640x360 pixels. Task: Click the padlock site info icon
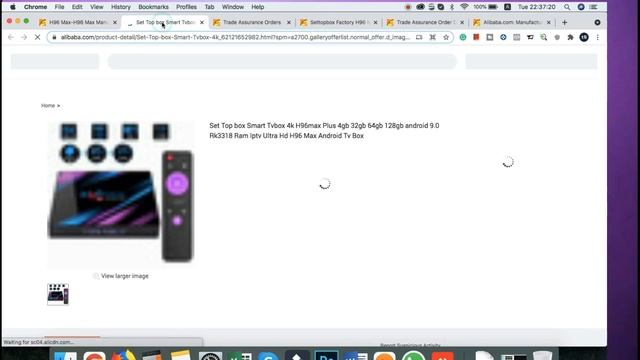[x=54, y=37]
